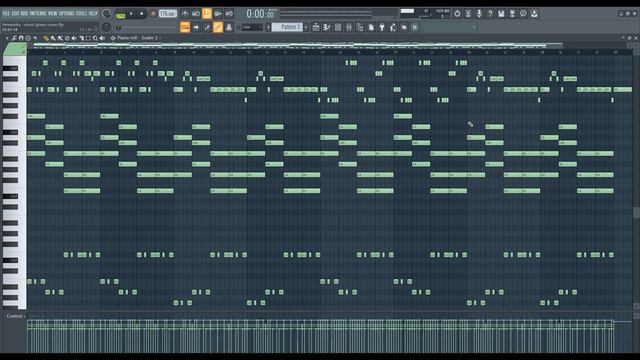
Task: Click the CPU and memory meter
Action: [425, 14]
